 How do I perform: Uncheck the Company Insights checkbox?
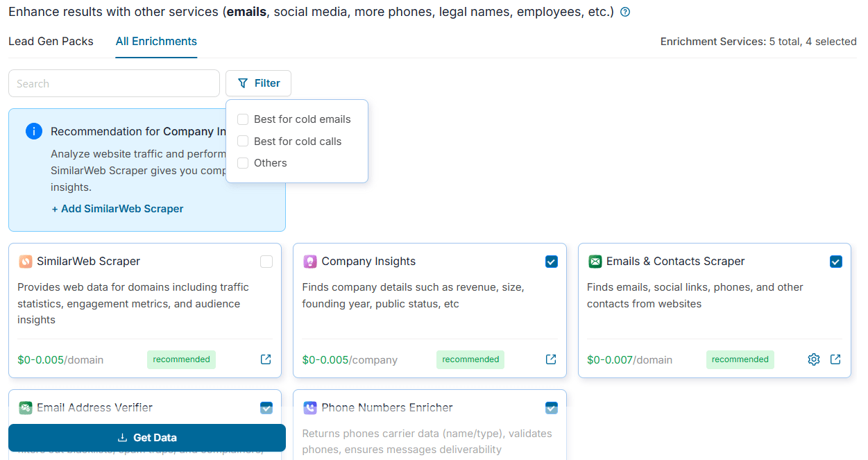point(552,262)
